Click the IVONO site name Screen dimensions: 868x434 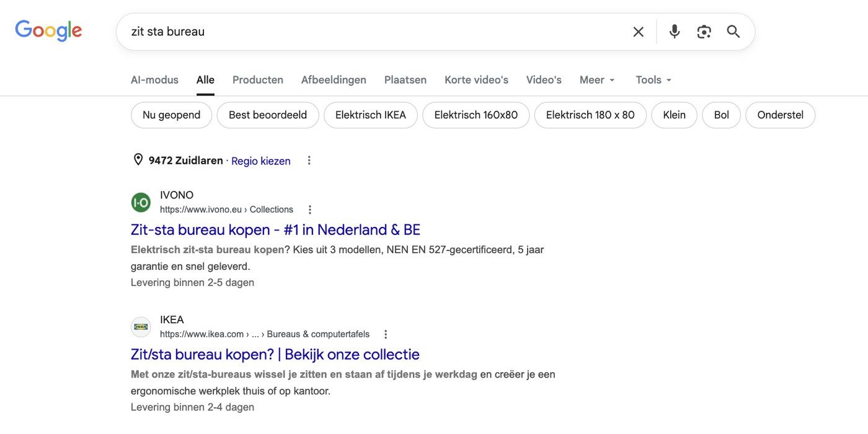tap(177, 195)
